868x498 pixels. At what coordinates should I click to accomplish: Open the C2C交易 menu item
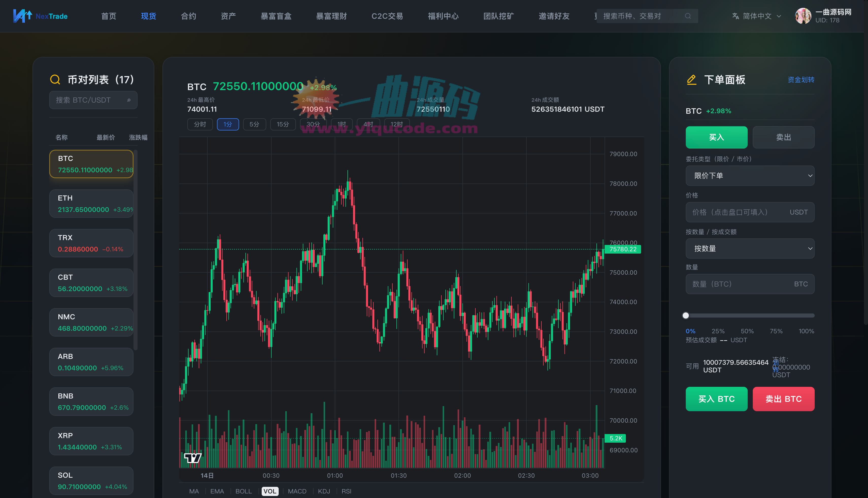pyautogui.click(x=387, y=16)
